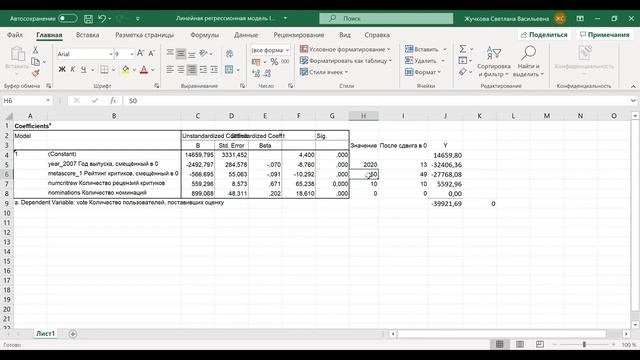Open the Разметка страницы tab
The height and width of the screenshot is (360, 640).
pyautogui.click(x=144, y=35)
